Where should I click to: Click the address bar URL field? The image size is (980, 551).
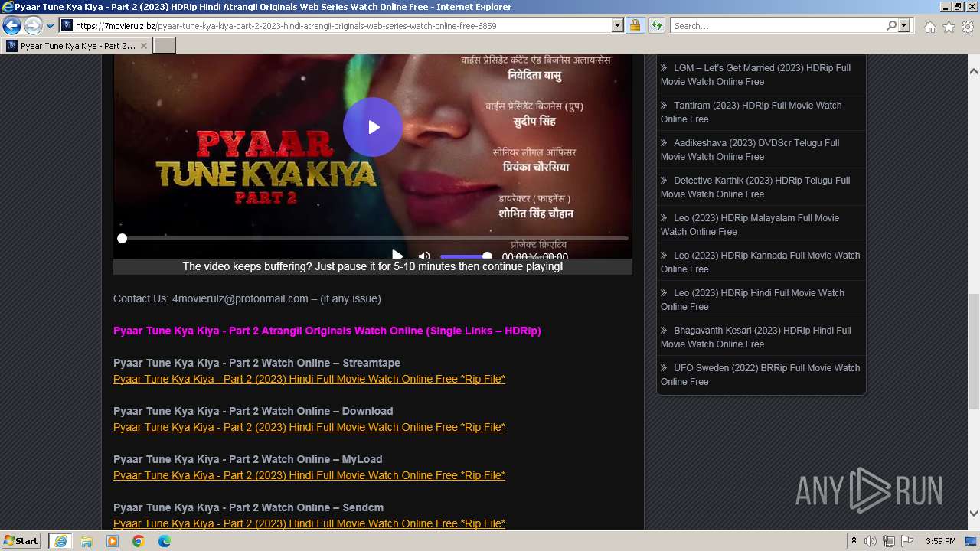[335, 25]
